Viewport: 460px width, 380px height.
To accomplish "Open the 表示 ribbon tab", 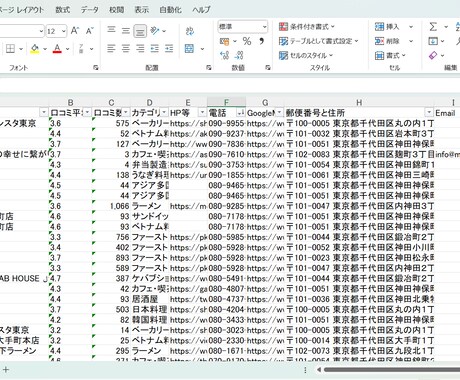I will (142, 10).
